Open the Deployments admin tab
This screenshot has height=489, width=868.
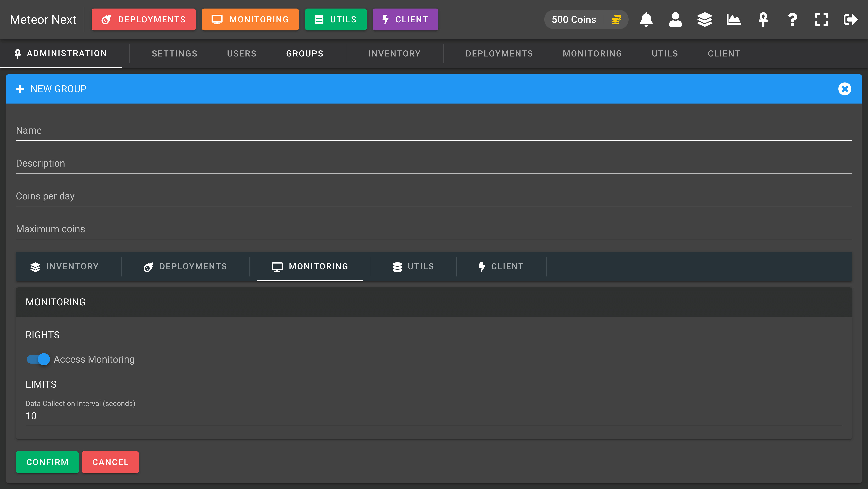499,54
